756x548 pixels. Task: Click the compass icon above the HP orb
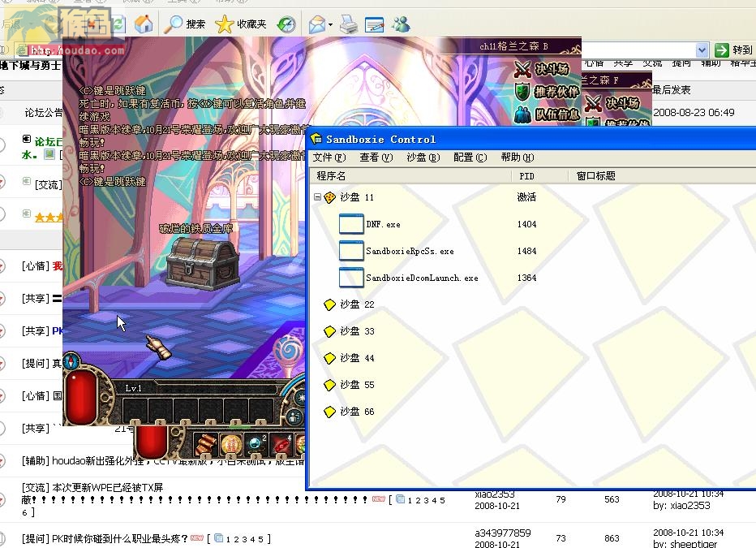(x=71, y=360)
